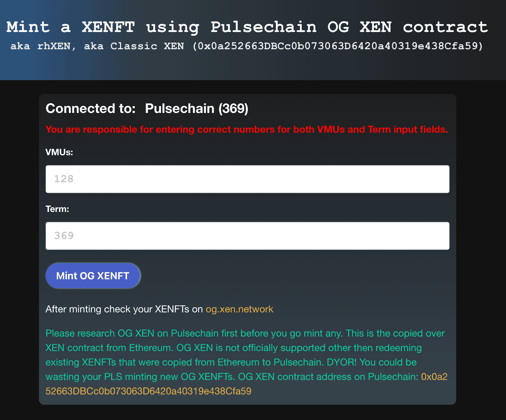
Task: Click the Term field label
Action: pos(57,209)
